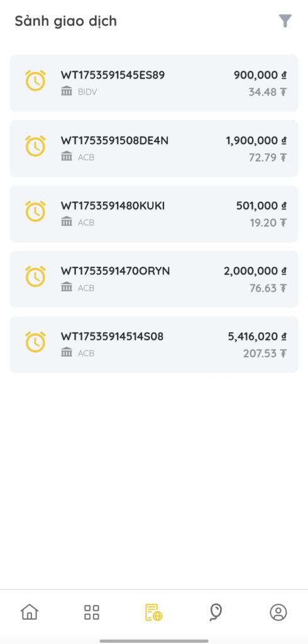Go to Home tab icon
308x644 pixels.
[30, 612]
